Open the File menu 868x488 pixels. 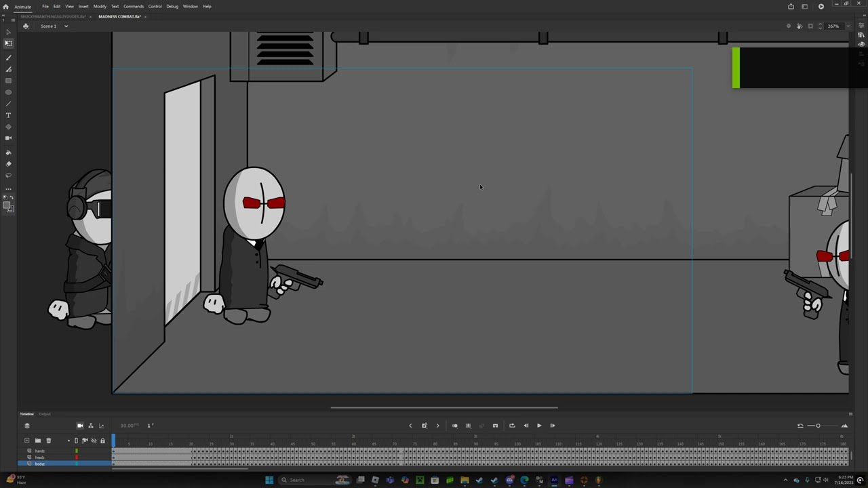[x=45, y=6]
